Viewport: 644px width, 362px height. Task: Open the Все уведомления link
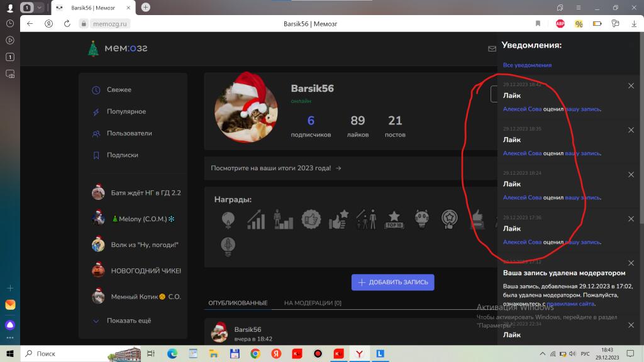pos(528,65)
